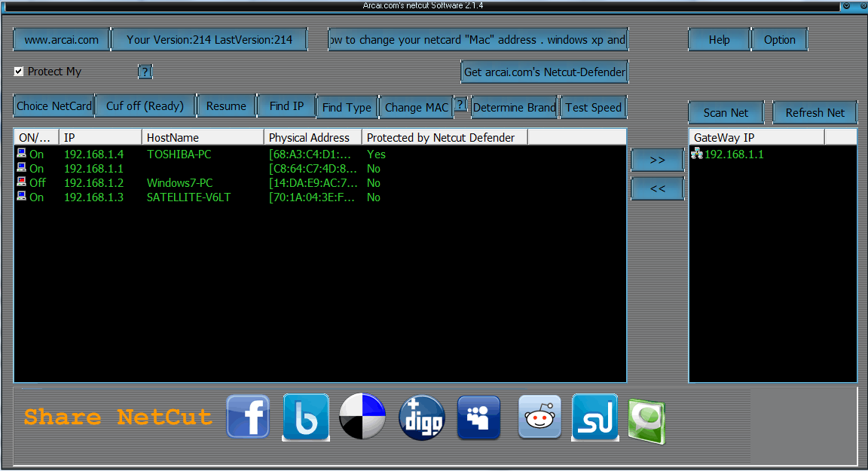Open the www.arcai.com link button
Screen dimensions: 868x471
click(x=62, y=40)
